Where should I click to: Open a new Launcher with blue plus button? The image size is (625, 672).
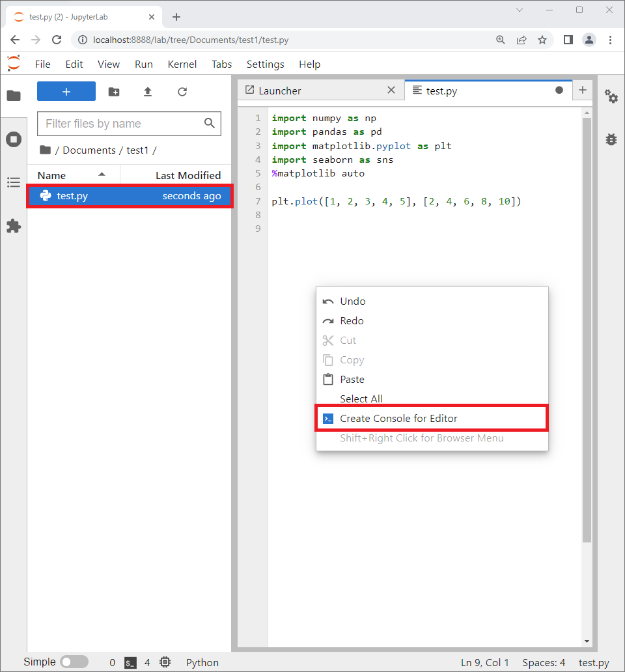coord(66,91)
